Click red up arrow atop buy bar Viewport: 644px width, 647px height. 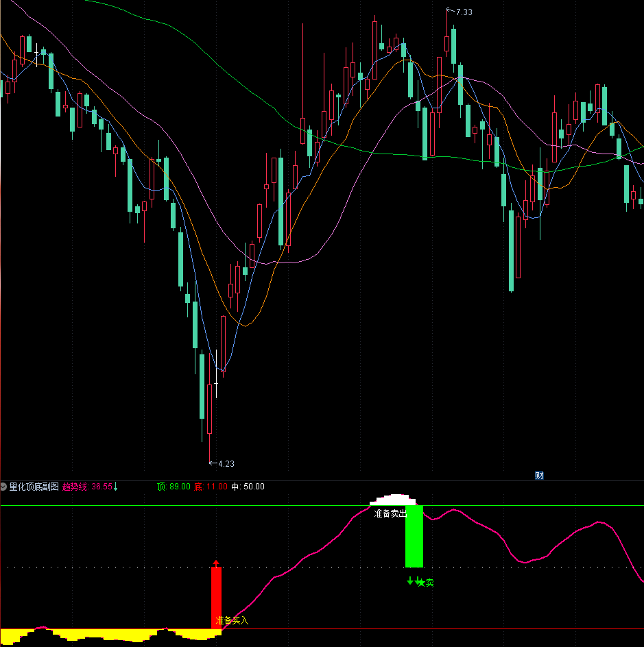[216, 563]
